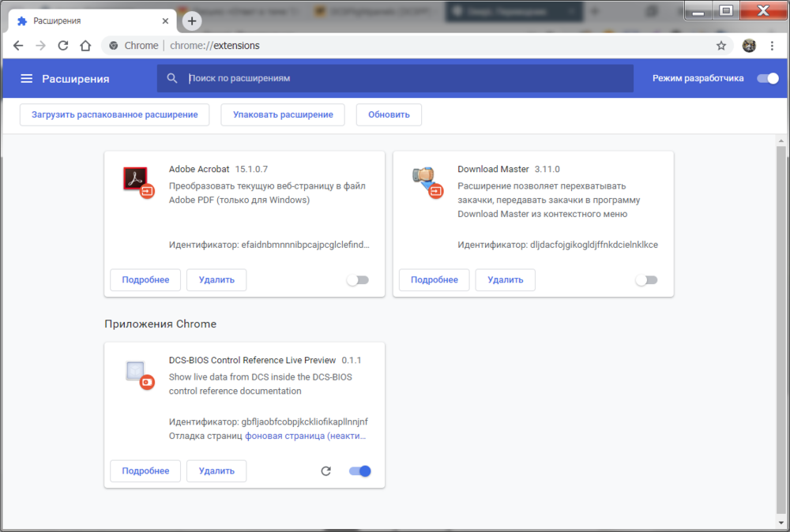Viewport: 790px width, 532px height.
Task: Open the Chrome three-dot menu
Action: tap(772, 46)
